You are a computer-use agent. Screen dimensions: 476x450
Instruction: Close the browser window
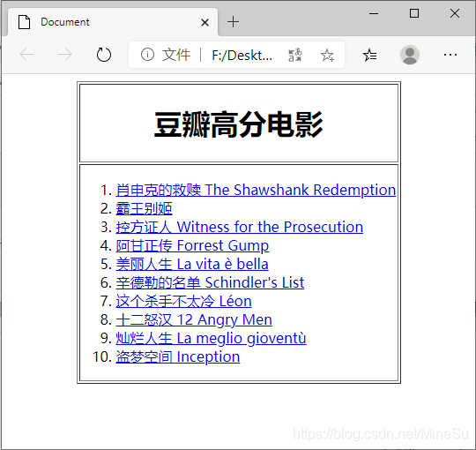[455, 13]
